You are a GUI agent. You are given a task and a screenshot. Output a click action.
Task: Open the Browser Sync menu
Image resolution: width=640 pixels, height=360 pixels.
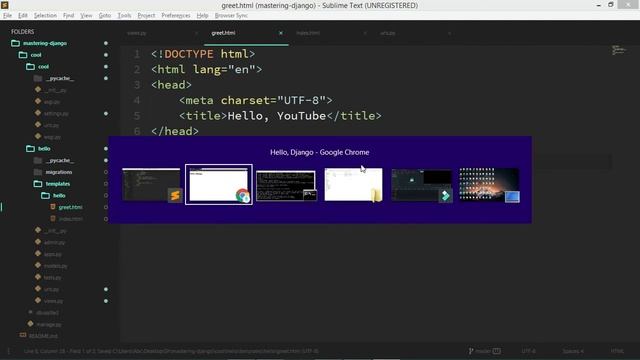(x=231, y=16)
